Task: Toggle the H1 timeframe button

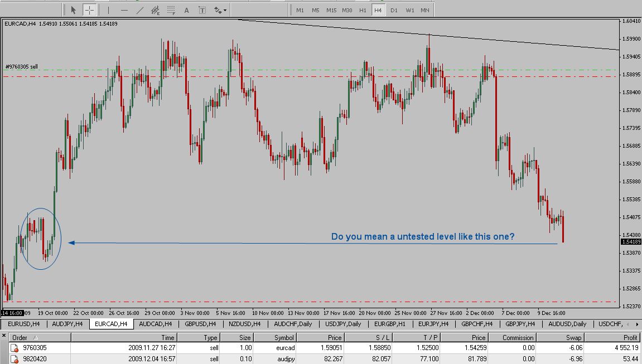Action: click(x=363, y=10)
